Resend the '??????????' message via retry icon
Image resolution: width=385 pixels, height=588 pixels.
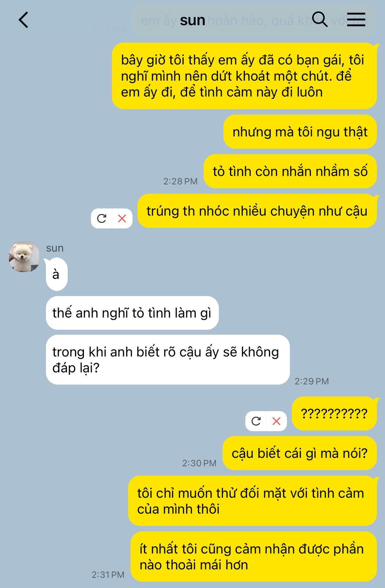click(256, 421)
